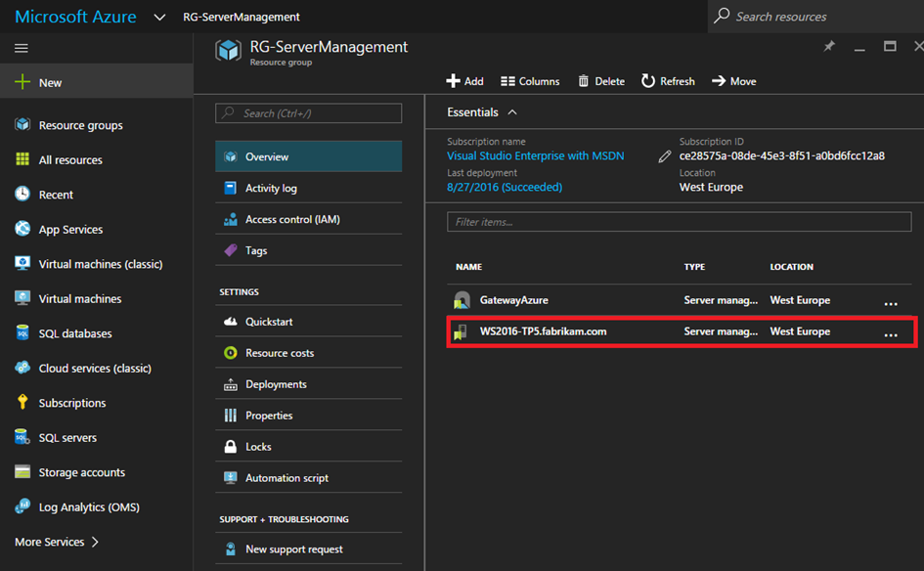The height and width of the screenshot is (571, 924).
Task: Open ellipsis menu for WS2016-TP5.fabrikam.com row
Action: tap(891, 334)
